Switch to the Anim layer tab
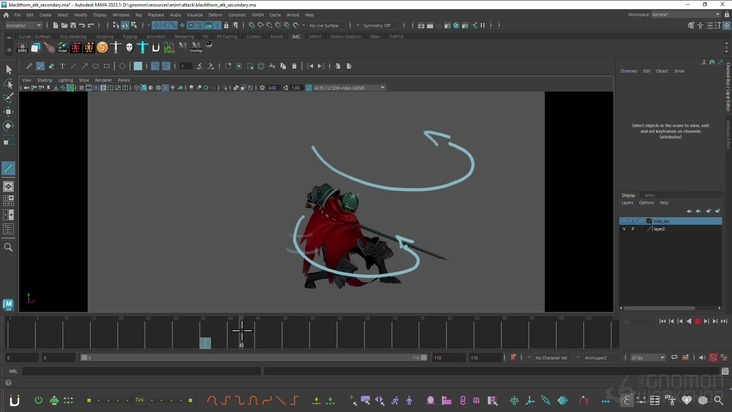This screenshot has height=412, width=732. (649, 195)
